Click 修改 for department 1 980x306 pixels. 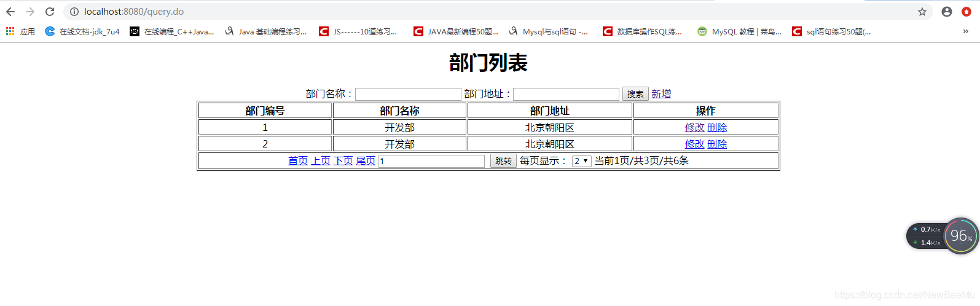point(694,128)
